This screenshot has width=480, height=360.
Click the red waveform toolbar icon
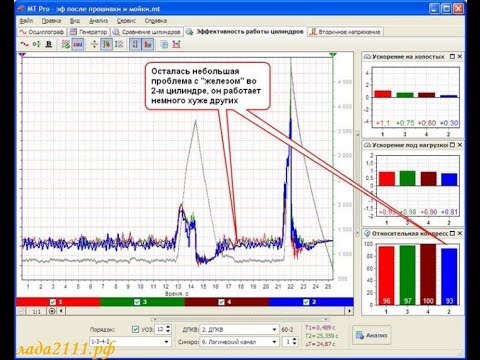(24, 44)
